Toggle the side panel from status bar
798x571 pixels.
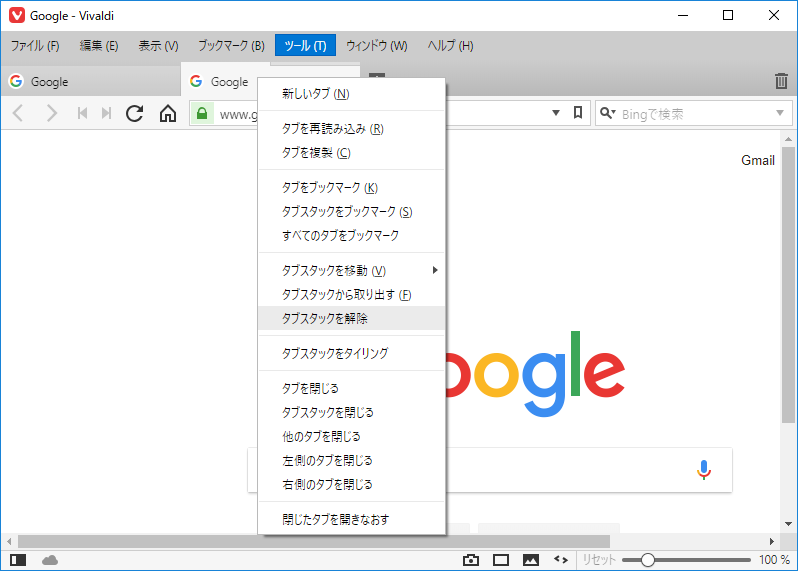(18, 560)
